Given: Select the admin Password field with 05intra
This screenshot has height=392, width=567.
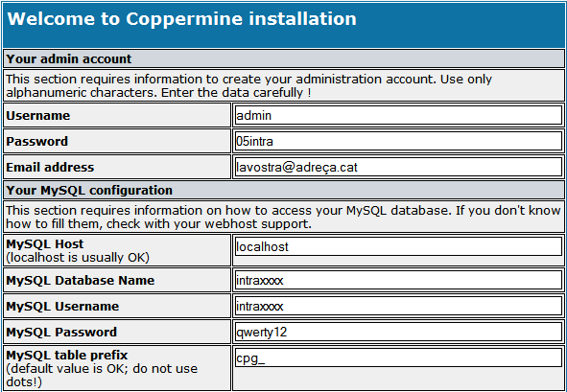Looking at the screenshot, I should pos(398,141).
